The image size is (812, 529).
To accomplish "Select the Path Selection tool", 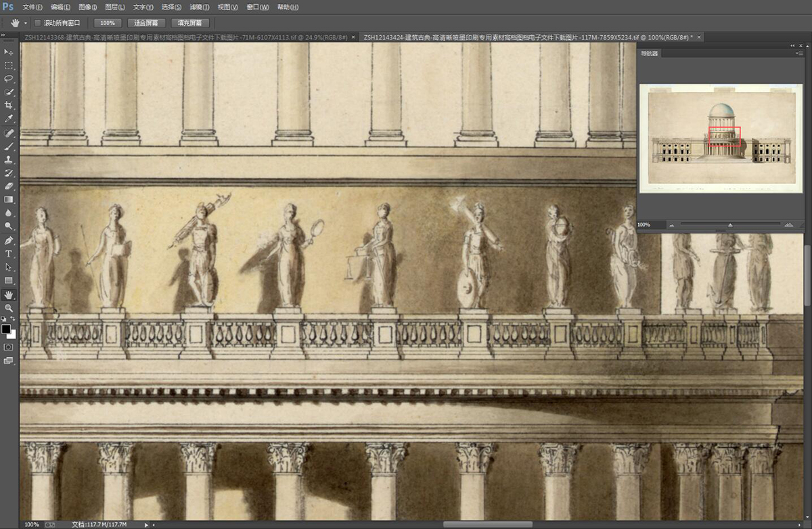I will [x=9, y=267].
